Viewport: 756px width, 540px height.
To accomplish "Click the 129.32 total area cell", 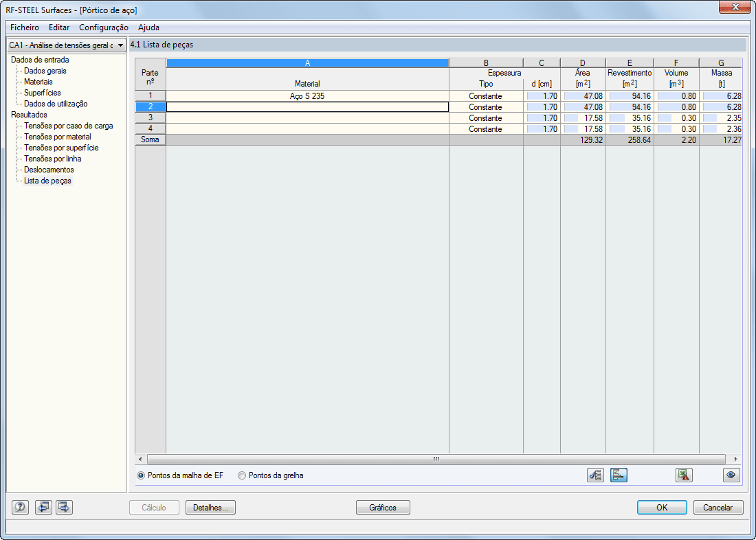I will (583, 140).
